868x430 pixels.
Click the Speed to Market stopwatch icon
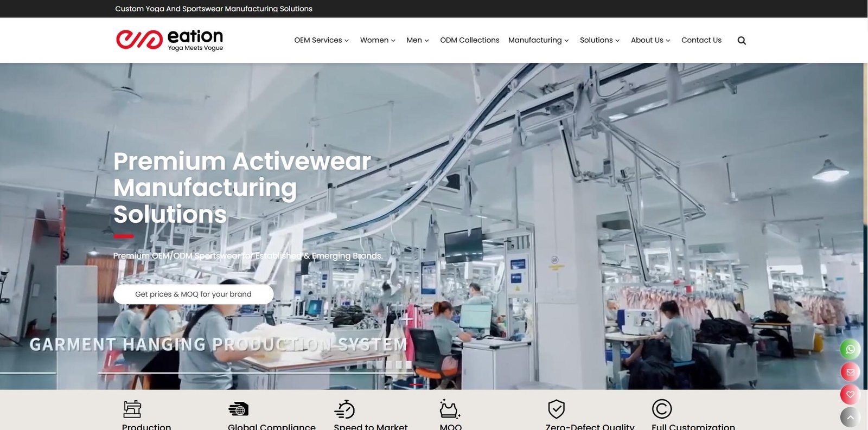point(344,409)
